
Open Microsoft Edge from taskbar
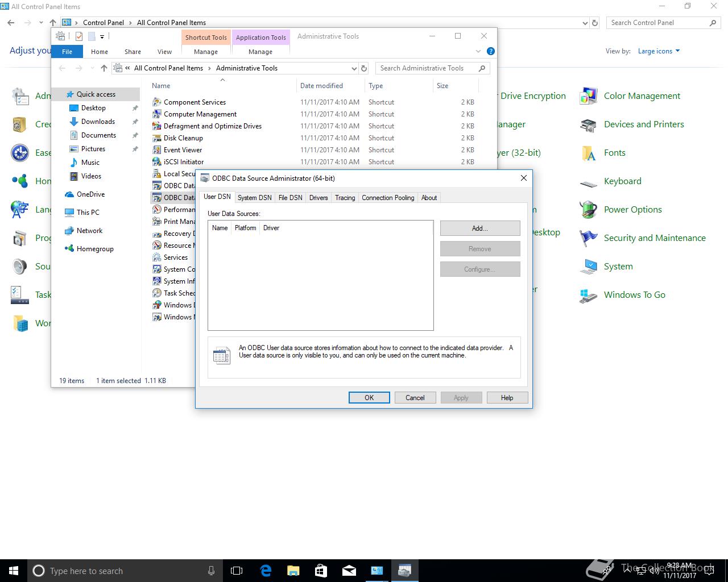coord(266,571)
